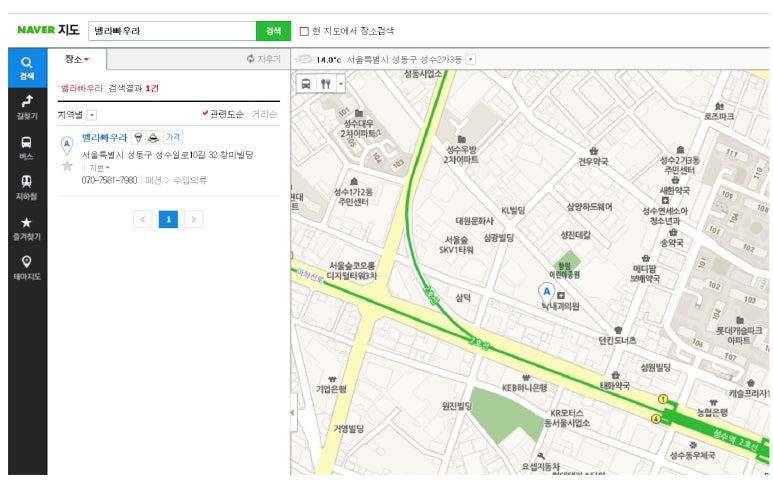Click the 성수역 2호선 station label

click(735, 439)
